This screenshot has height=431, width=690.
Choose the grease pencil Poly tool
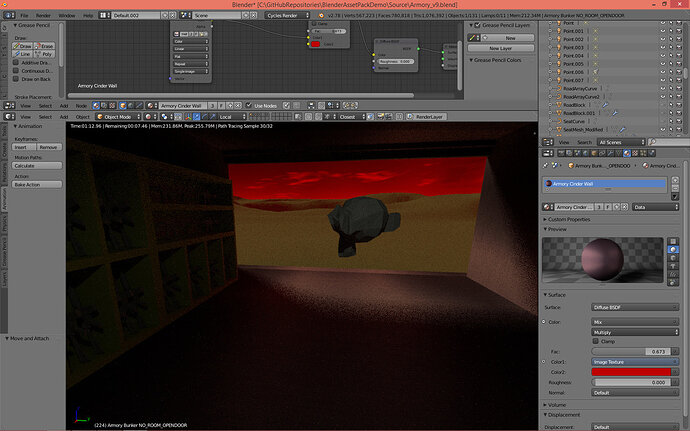(44, 54)
